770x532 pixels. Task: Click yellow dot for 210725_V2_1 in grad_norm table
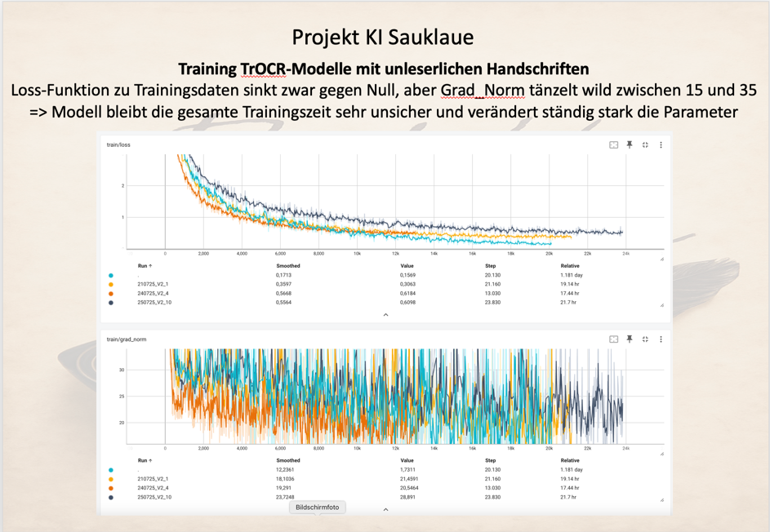tap(111, 479)
